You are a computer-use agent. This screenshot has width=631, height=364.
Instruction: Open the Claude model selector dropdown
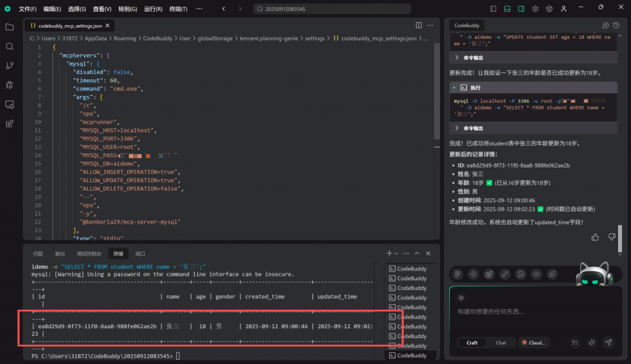coord(534,342)
